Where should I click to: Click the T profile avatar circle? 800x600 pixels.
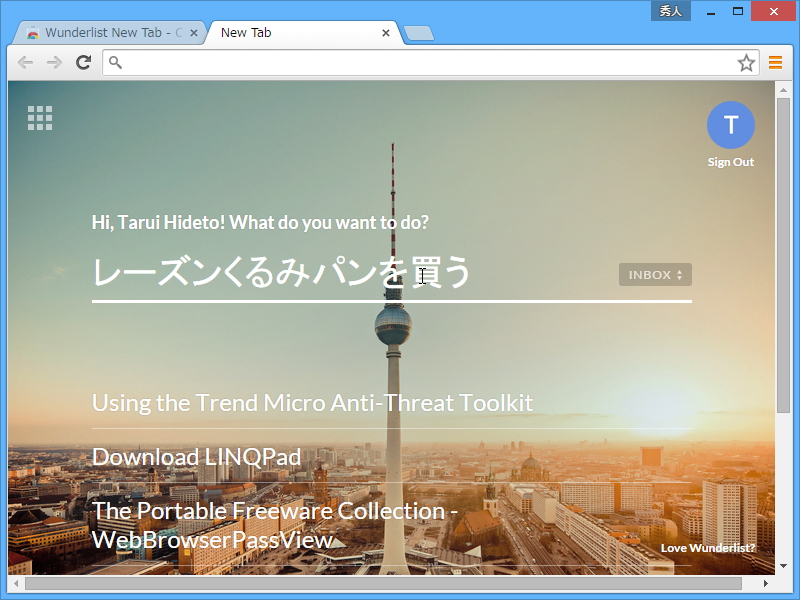731,124
